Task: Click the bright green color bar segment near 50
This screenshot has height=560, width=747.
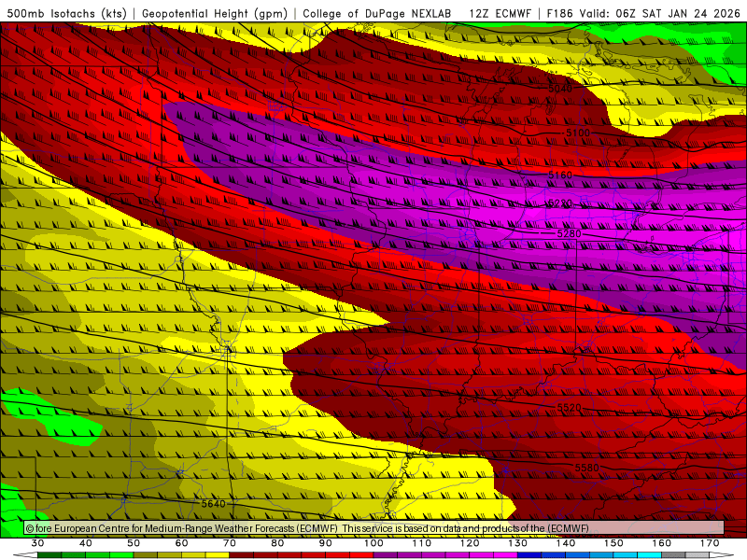Action: coord(122,555)
